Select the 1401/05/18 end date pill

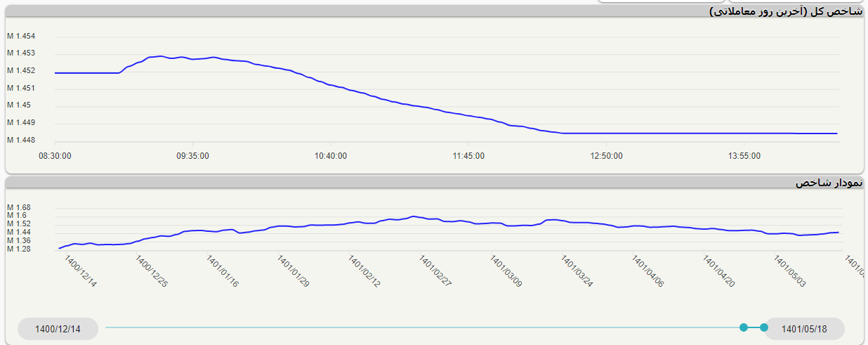(804, 329)
